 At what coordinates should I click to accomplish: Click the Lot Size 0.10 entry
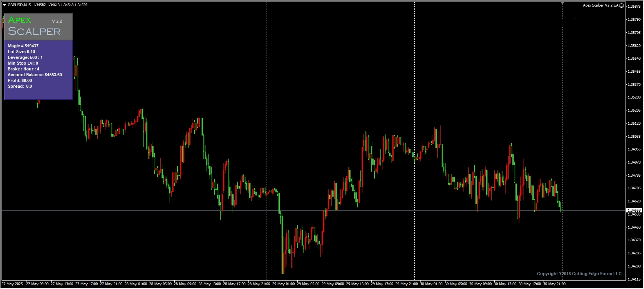pos(21,52)
